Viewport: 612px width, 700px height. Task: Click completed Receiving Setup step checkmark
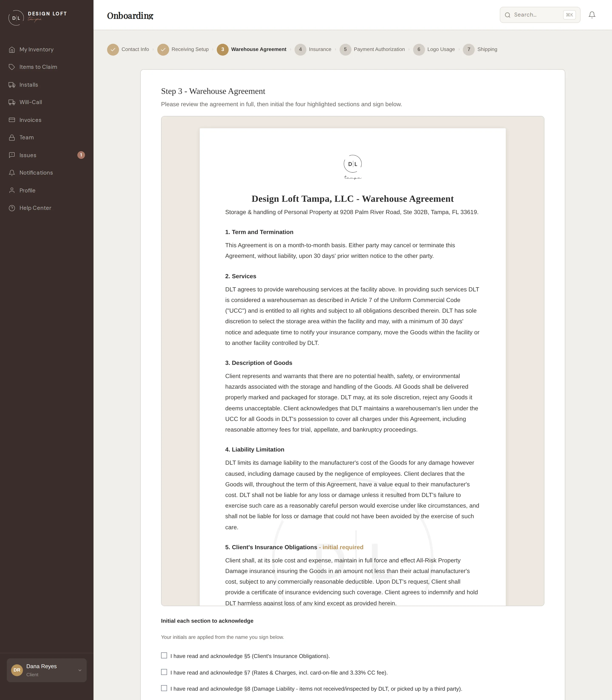(163, 49)
